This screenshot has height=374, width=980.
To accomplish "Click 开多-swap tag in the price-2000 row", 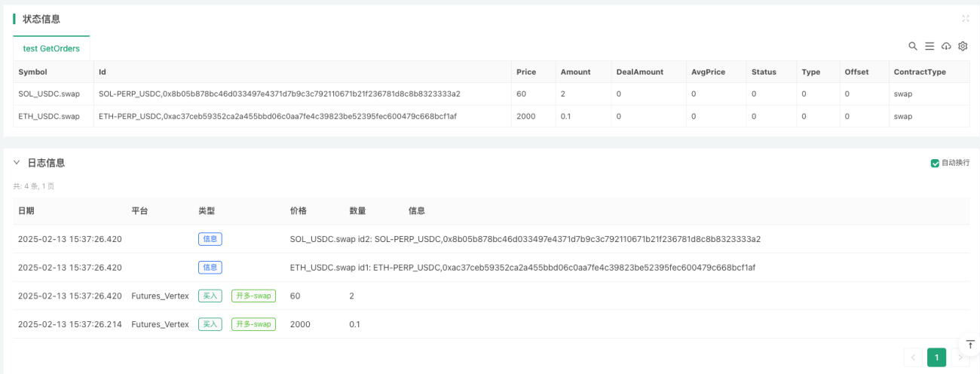I will [253, 324].
